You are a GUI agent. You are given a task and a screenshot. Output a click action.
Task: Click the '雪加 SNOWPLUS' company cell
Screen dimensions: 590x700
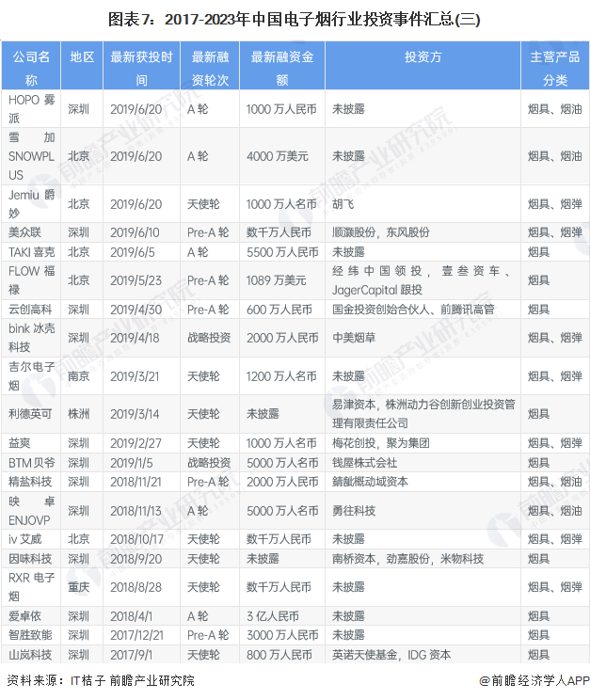31,156
